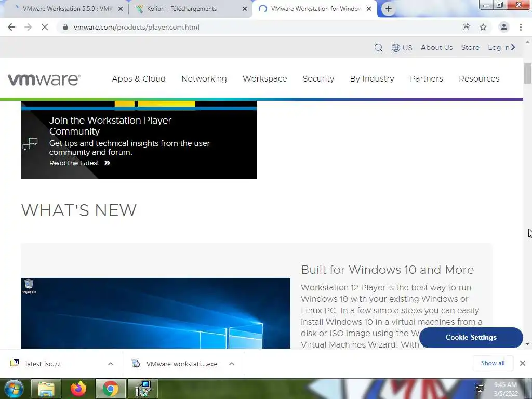This screenshot has height=399, width=532.
Task: Close the VMware Workstation 5.5.9 tab
Action: [121, 9]
